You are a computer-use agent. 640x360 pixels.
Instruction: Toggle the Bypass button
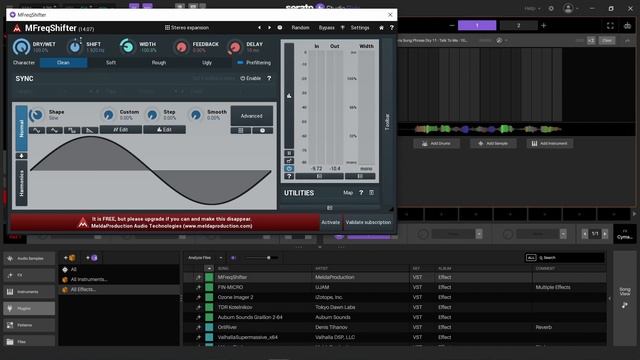point(326,28)
